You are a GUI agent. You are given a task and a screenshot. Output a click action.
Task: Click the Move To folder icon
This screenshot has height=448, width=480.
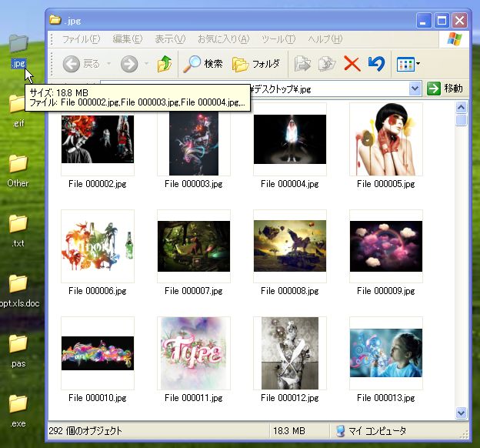point(302,64)
